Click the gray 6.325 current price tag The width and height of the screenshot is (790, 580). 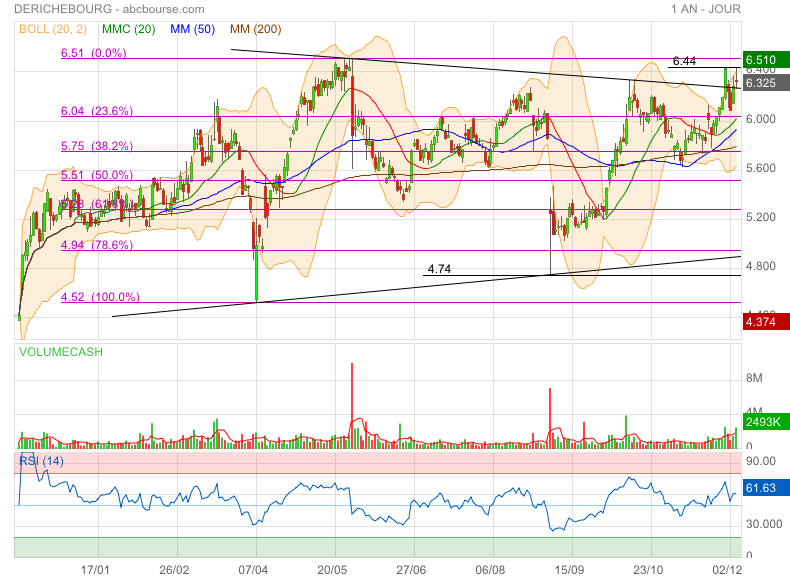coord(766,83)
